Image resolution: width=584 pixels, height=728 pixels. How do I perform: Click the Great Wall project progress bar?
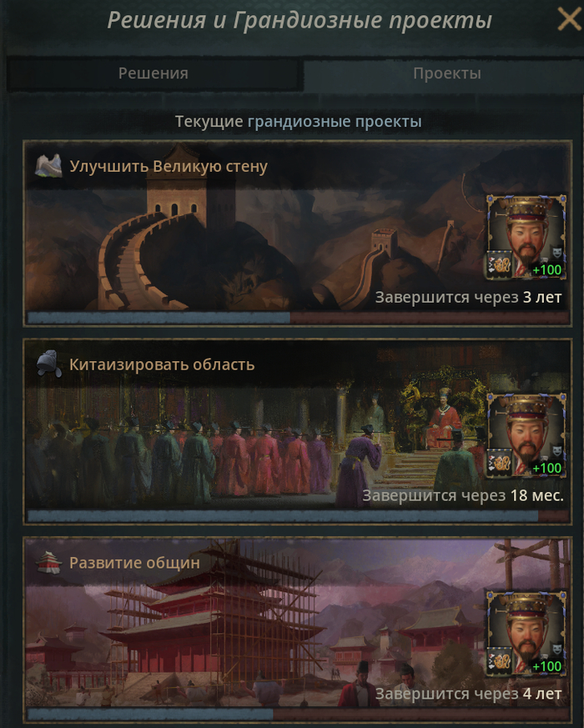(298, 318)
